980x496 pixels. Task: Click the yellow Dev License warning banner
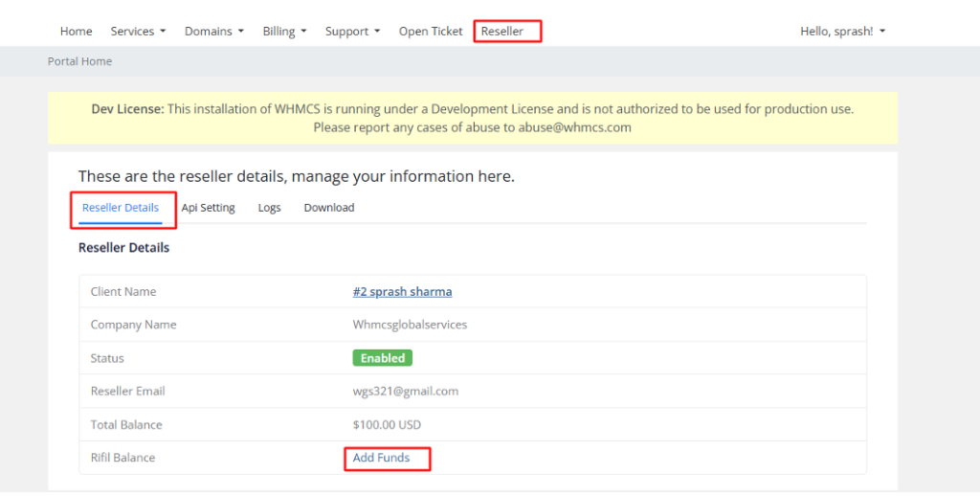point(473,118)
